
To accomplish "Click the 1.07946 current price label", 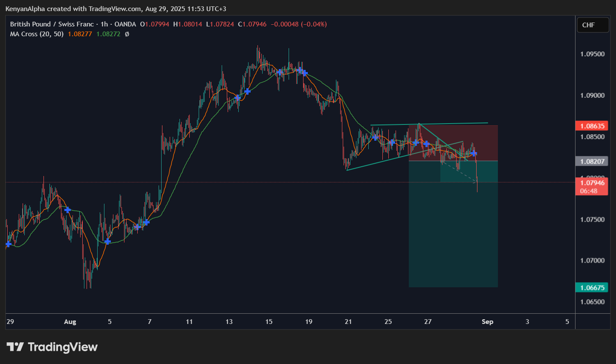I will (591, 187).
